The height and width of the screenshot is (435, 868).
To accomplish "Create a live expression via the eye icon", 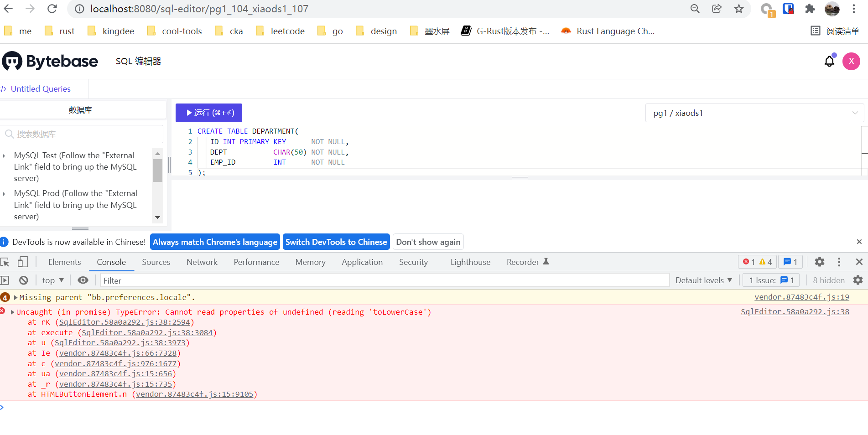I will (x=83, y=280).
